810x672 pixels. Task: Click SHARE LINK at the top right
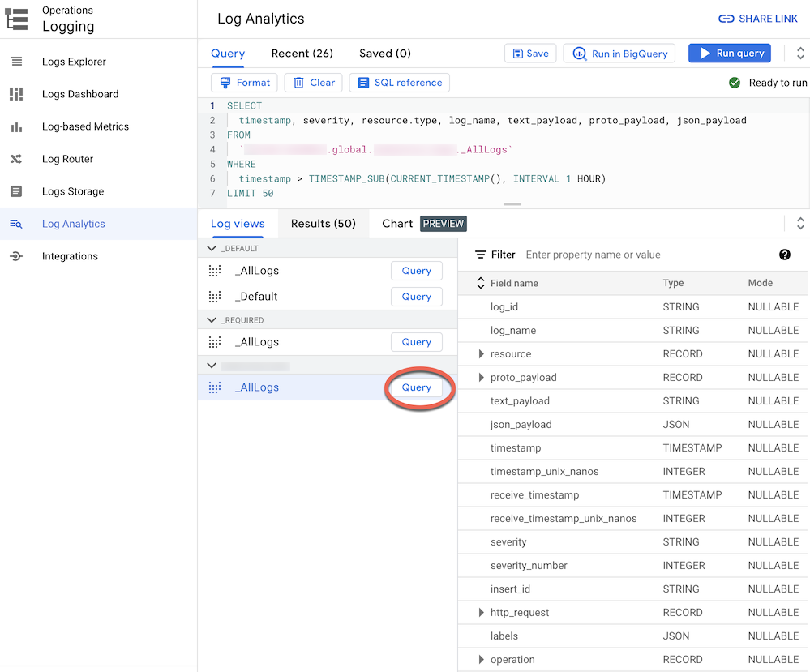tap(757, 18)
